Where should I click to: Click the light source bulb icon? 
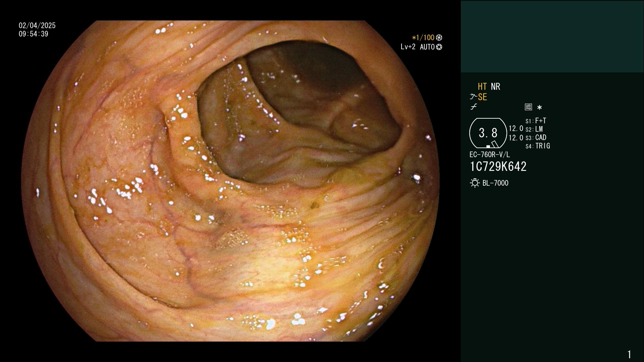point(475,183)
